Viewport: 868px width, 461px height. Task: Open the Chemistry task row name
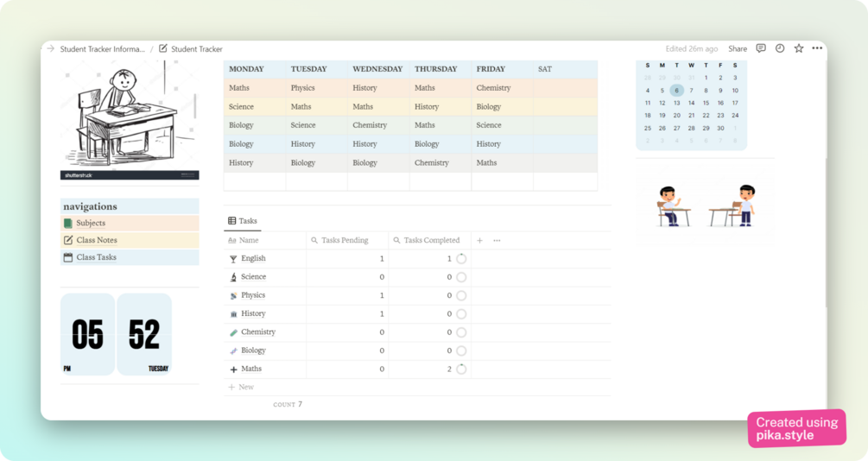pyautogui.click(x=258, y=332)
